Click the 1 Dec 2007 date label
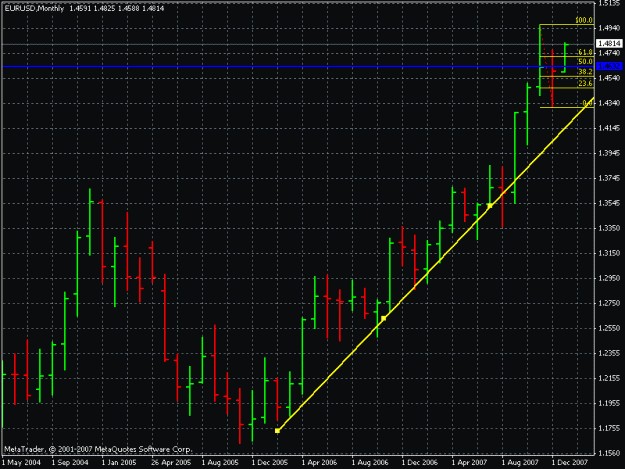This screenshot has height=469, width=625. coord(570,463)
